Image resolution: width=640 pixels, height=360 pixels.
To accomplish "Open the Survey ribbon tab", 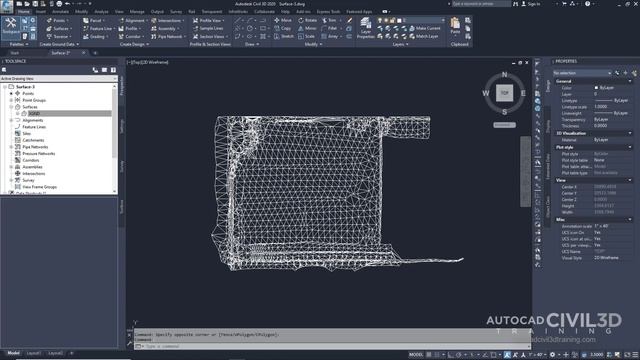I will coord(176,12).
